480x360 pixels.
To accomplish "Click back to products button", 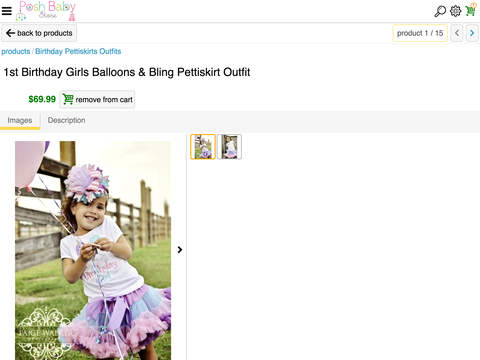I will tap(39, 33).
